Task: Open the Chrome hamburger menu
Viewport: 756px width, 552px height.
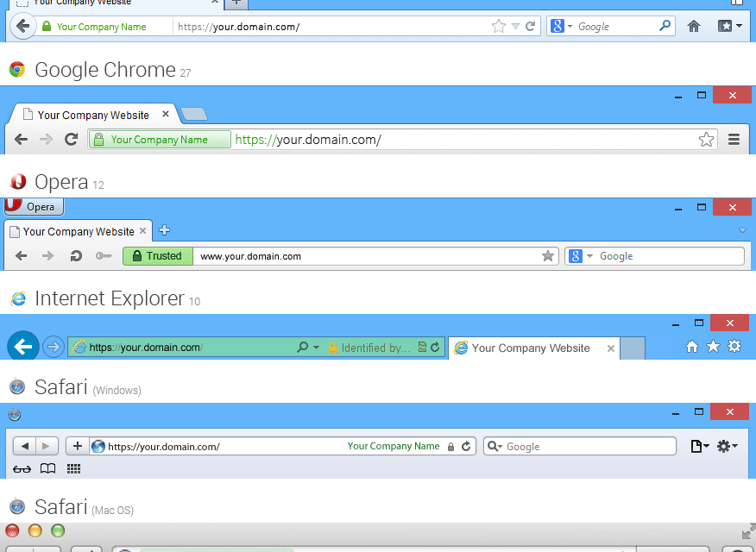Action: (x=734, y=140)
